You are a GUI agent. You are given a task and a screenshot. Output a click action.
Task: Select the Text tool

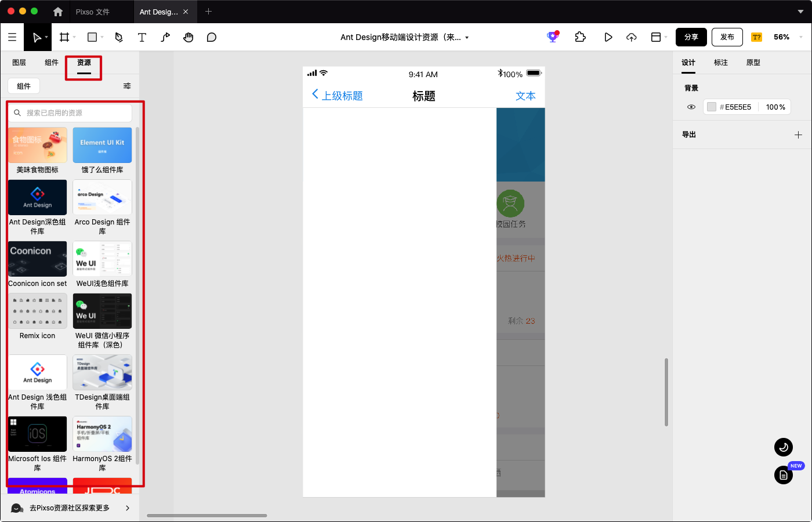142,37
